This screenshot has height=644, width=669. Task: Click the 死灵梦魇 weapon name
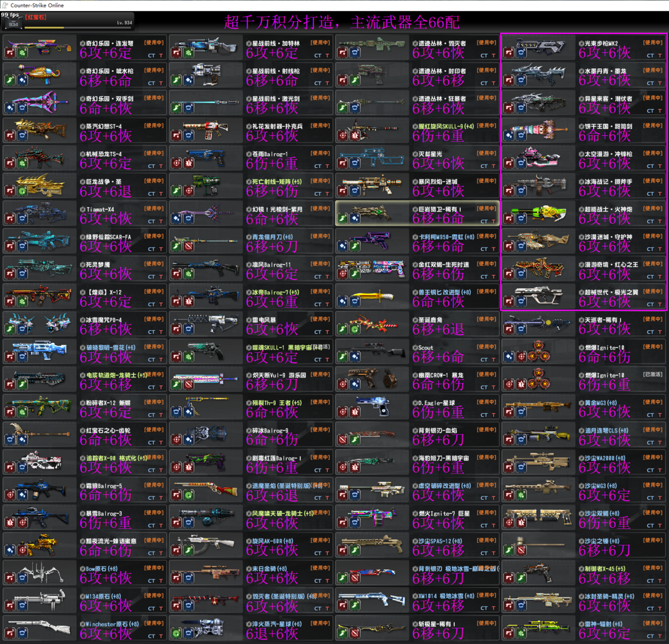[x=98, y=265]
